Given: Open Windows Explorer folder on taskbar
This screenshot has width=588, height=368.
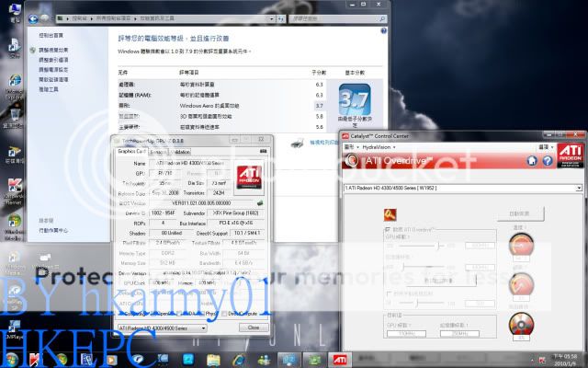Looking at the screenshot, I should tap(213, 360).
